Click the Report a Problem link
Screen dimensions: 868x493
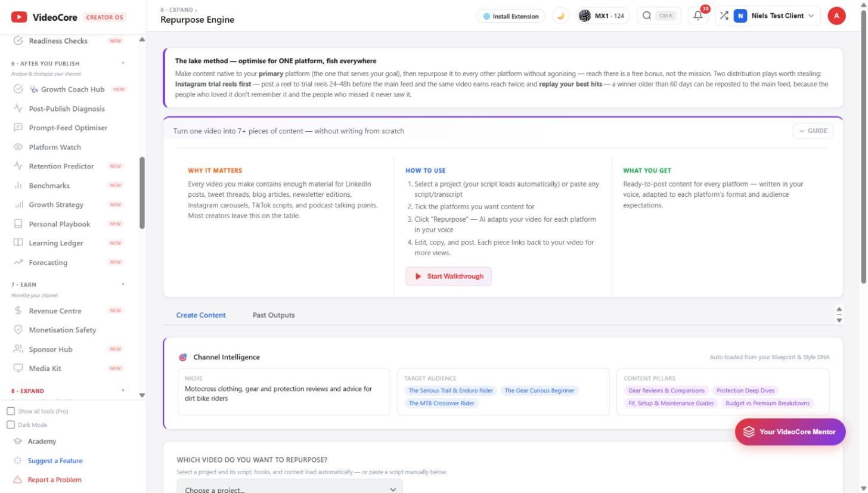[x=54, y=480]
